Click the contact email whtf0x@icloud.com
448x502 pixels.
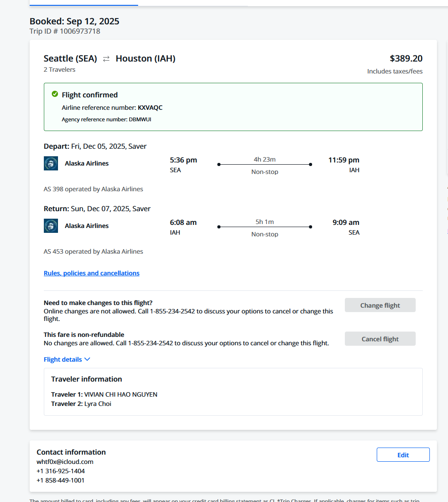point(65,462)
